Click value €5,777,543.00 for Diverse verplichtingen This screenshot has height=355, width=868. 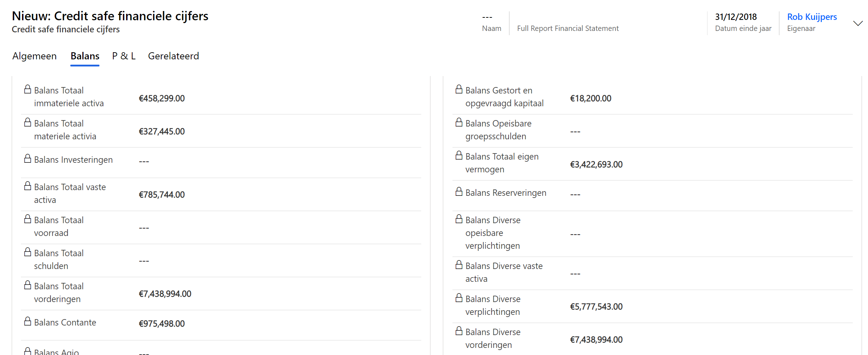point(596,307)
